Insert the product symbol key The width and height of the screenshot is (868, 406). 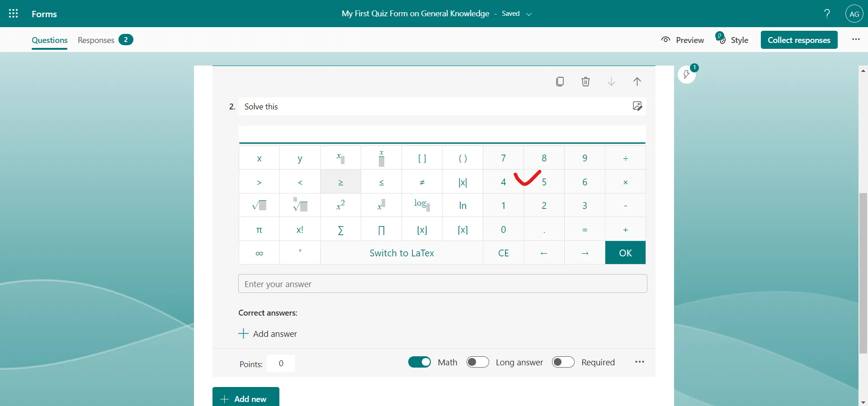(x=381, y=229)
